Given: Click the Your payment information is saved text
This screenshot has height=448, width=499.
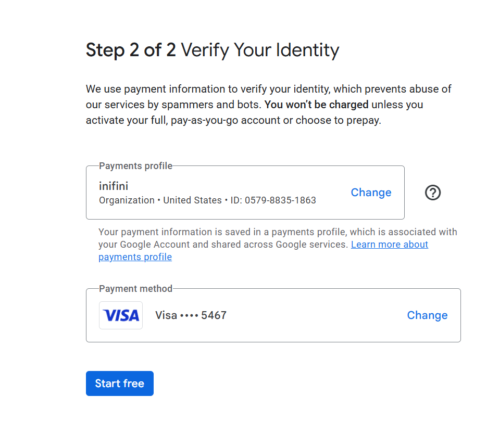Looking at the screenshot, I should pos(184,232).
